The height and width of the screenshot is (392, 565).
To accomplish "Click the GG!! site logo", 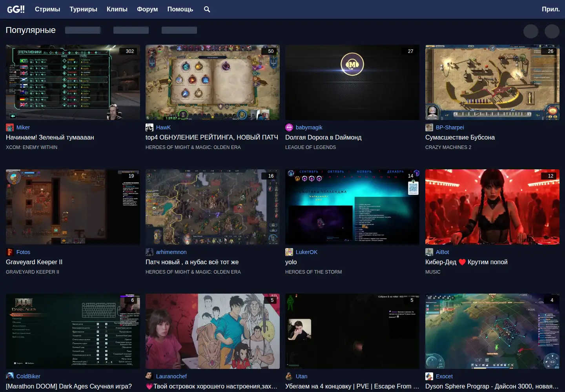I will (x=16, y=9).
